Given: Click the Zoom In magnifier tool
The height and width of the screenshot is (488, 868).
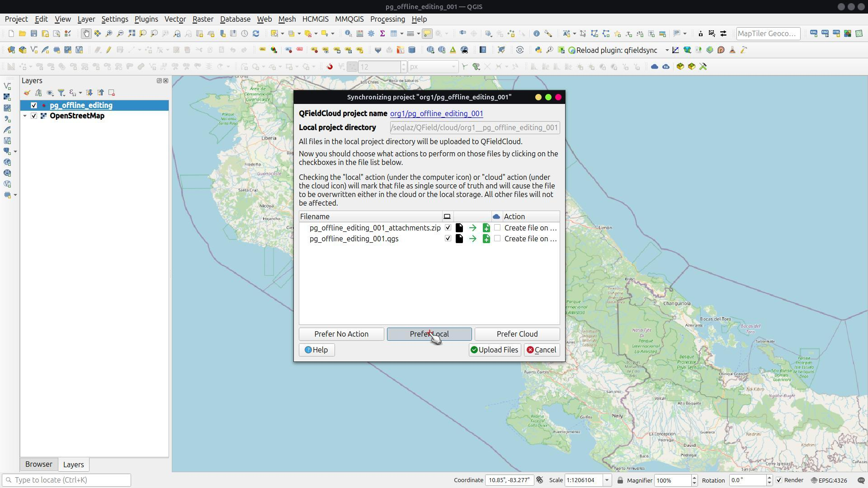Looking at the screenshot, I should click(109, 33).
